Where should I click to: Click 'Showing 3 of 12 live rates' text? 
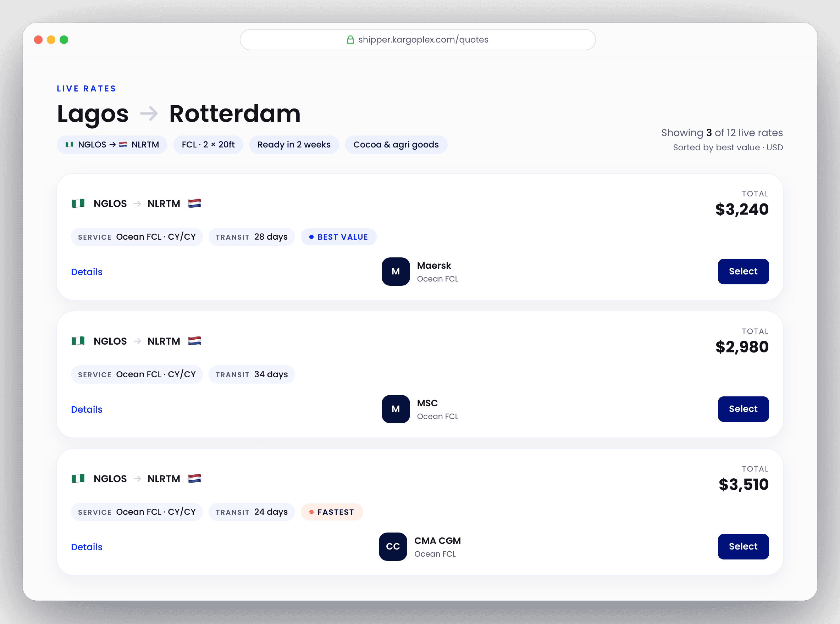click(x=722, y=133)
